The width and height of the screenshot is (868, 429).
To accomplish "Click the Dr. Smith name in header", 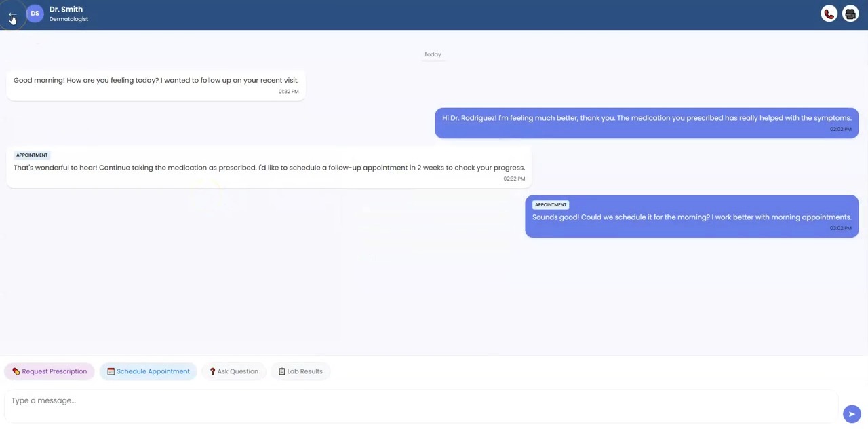I will (x=66, y=10).
